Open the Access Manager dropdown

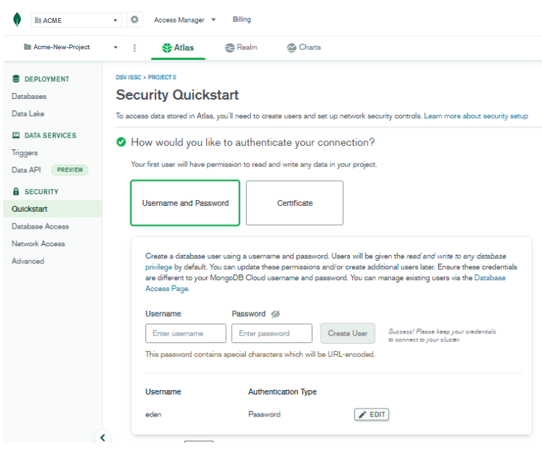185,20
